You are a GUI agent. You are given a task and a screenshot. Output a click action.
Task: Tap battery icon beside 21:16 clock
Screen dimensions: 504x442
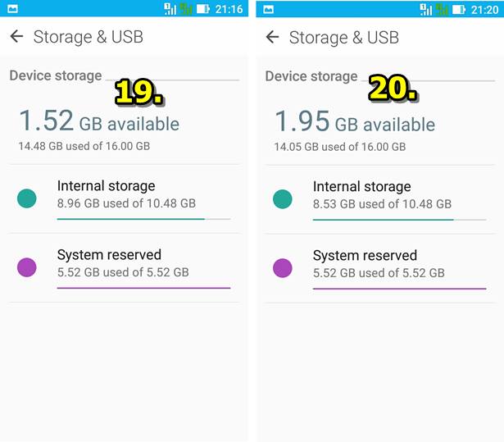203,9
